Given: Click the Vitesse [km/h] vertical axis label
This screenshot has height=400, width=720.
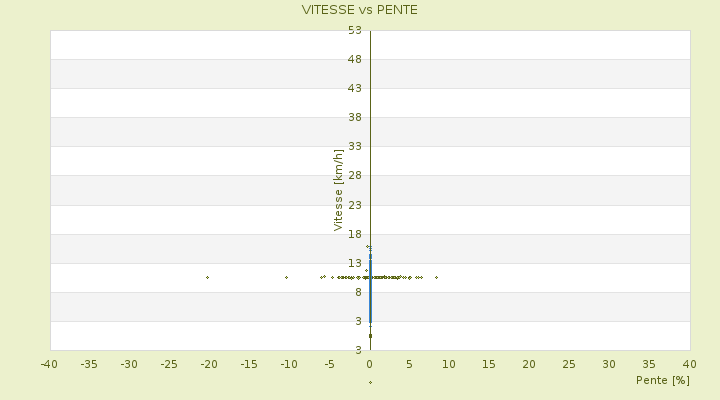Looking at the screenshot, I should pyautogui.click(x=338, y=190).
